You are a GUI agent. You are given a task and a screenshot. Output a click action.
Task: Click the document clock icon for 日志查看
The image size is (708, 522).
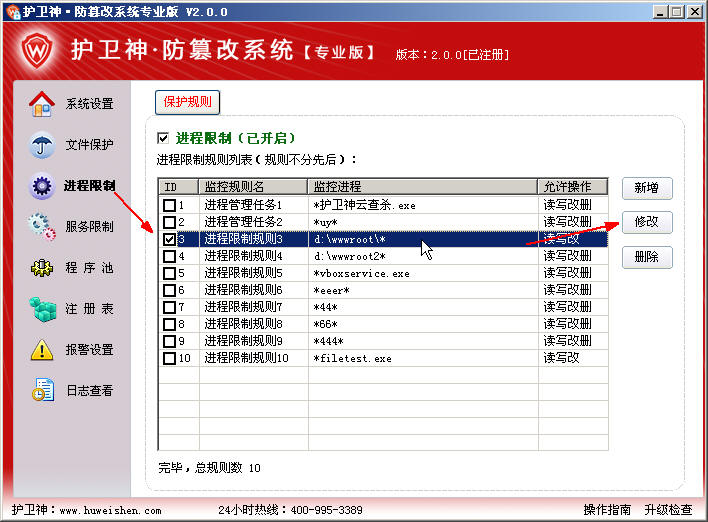[43, 390]
